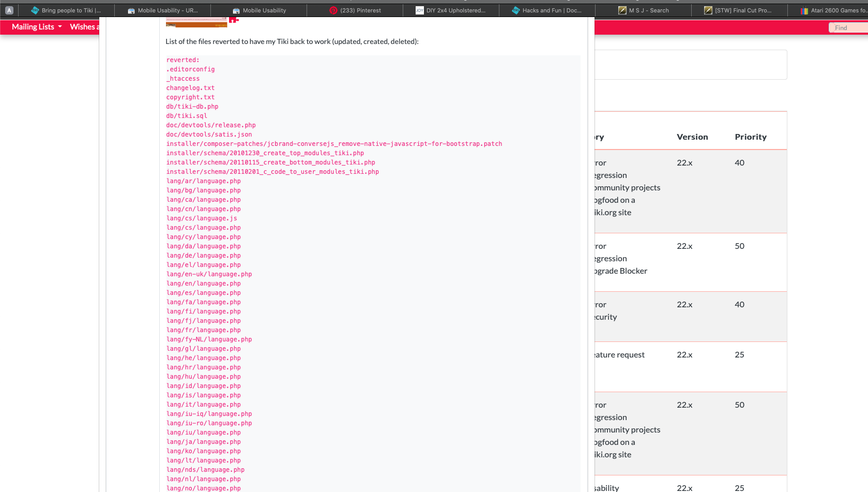Switch to the plain 'Mobile Usability' bookmark tab
This screenshot has width=868, height=492.
[x=259, y=10]
